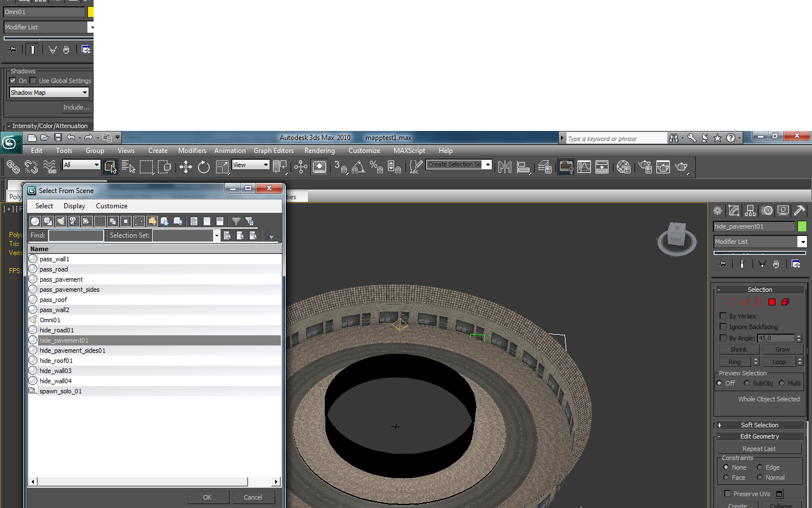Switch to the Hierarchy panel icon
Screen dimensions: 812x508
(750, 211)
